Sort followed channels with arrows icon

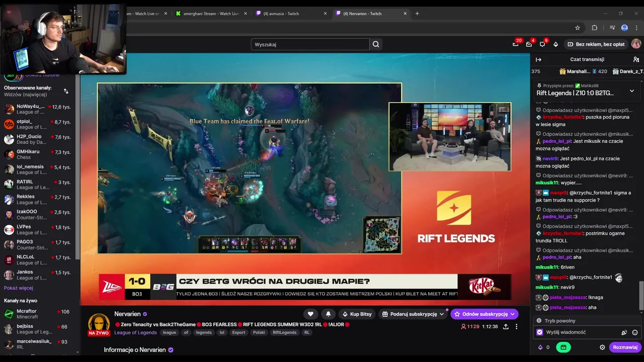[x=66, y=91]
